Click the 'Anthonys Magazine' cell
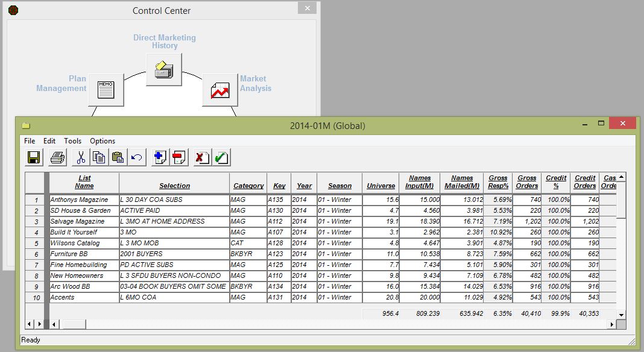The height and width of the screenshot is (352, 644). point(84,200)
